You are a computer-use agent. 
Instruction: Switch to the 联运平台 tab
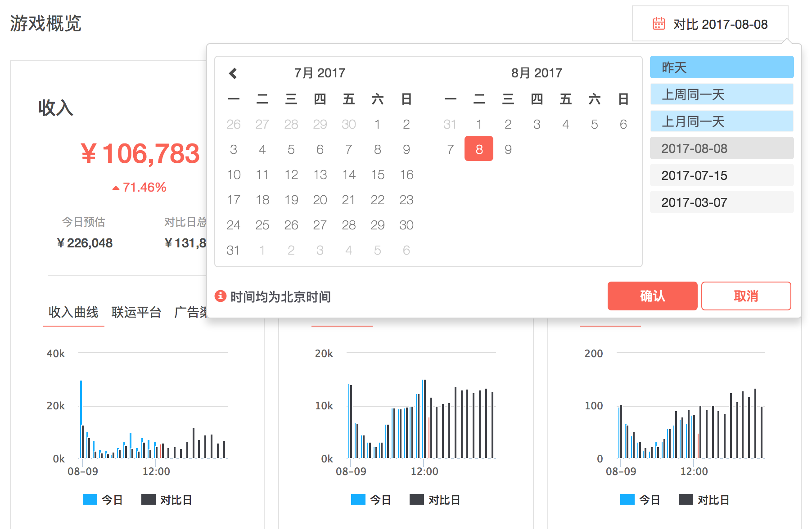[x=136, y=312]
